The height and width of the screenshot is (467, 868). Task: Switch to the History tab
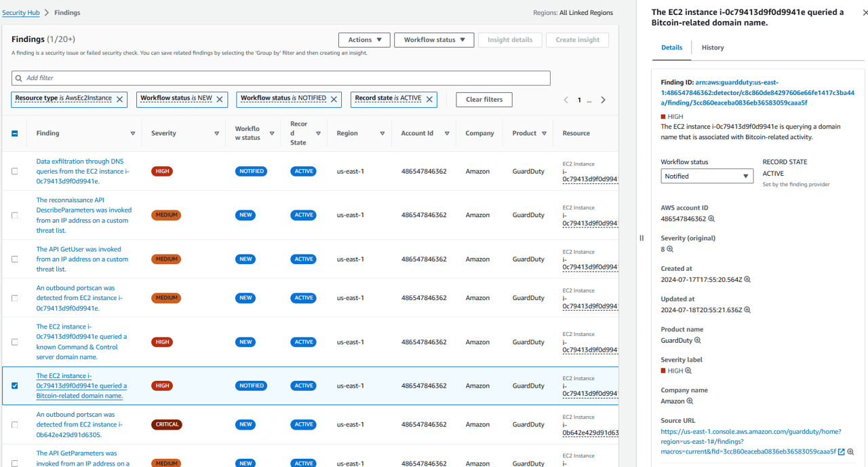[713, 48]
